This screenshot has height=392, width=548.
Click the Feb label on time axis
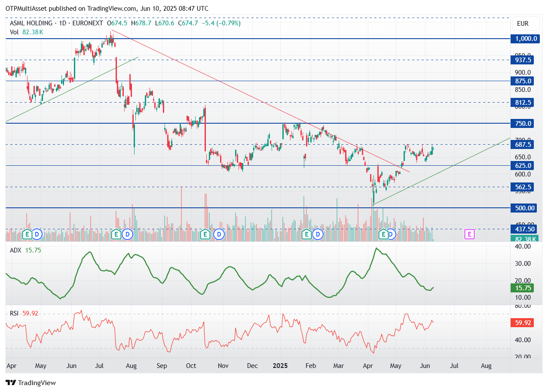[x=310, y=366]
